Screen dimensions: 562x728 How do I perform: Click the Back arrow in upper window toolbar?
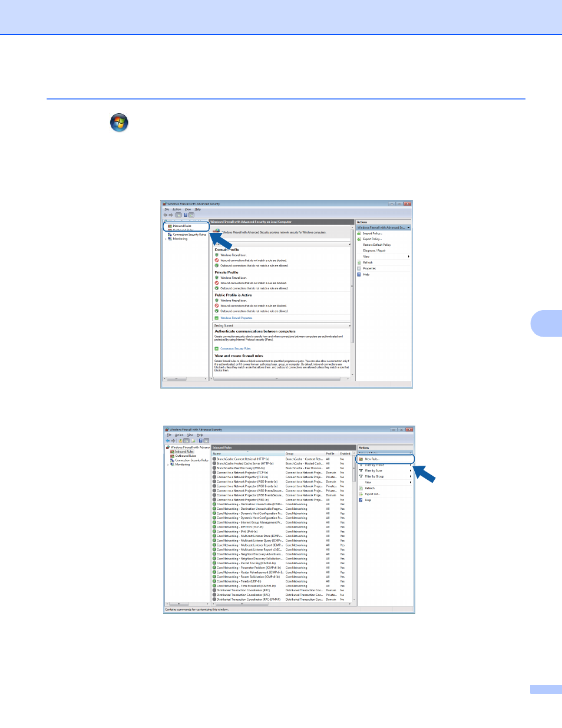click(x=166, y=215)
